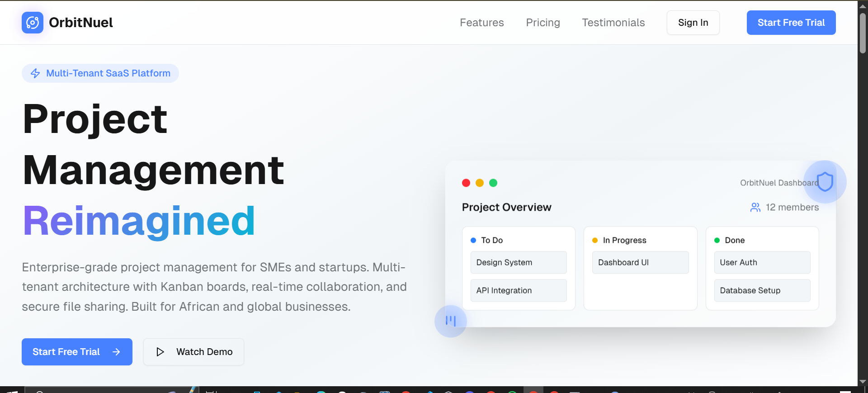Click the Multi-Tenant SaaS Platform badge
Image resolution: width=868 pixels, height=393 pixels.
[x=100, y=73]
